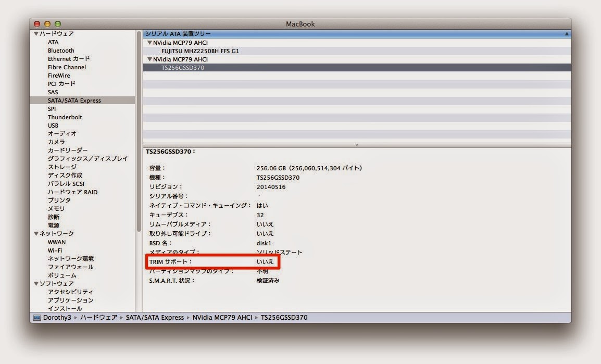Select アクセシビリティ under ソフトウェア
601x364 pixels.
click(x=70, y=292)
